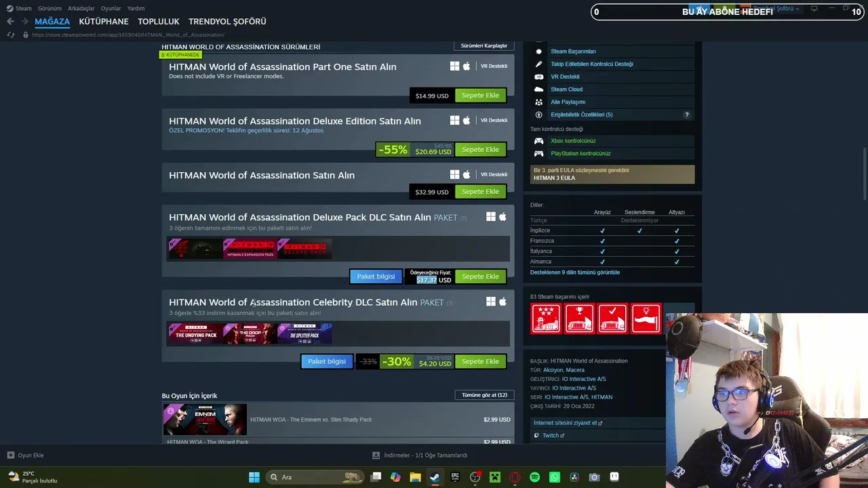Click the weather widget showing 25°C
The image size is (868, 488).
[34, 477]
